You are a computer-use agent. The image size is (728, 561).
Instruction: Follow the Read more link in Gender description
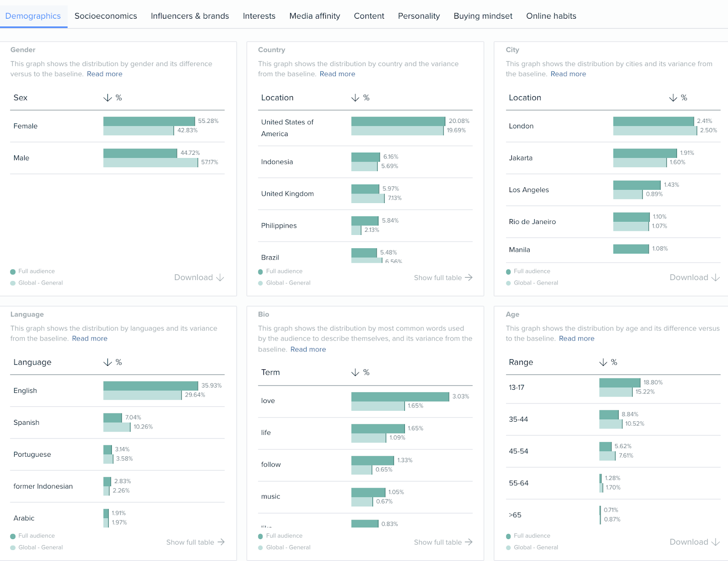[105, 74]
